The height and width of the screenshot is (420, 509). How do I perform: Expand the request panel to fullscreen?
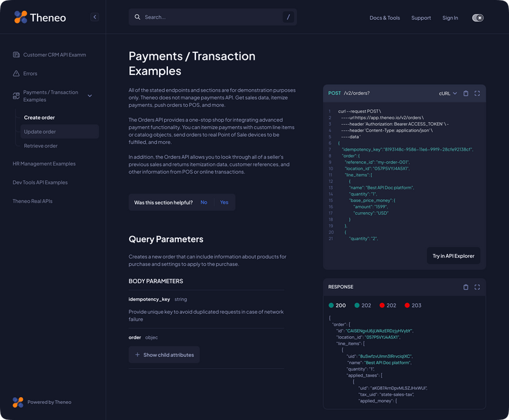coord(478,93)
